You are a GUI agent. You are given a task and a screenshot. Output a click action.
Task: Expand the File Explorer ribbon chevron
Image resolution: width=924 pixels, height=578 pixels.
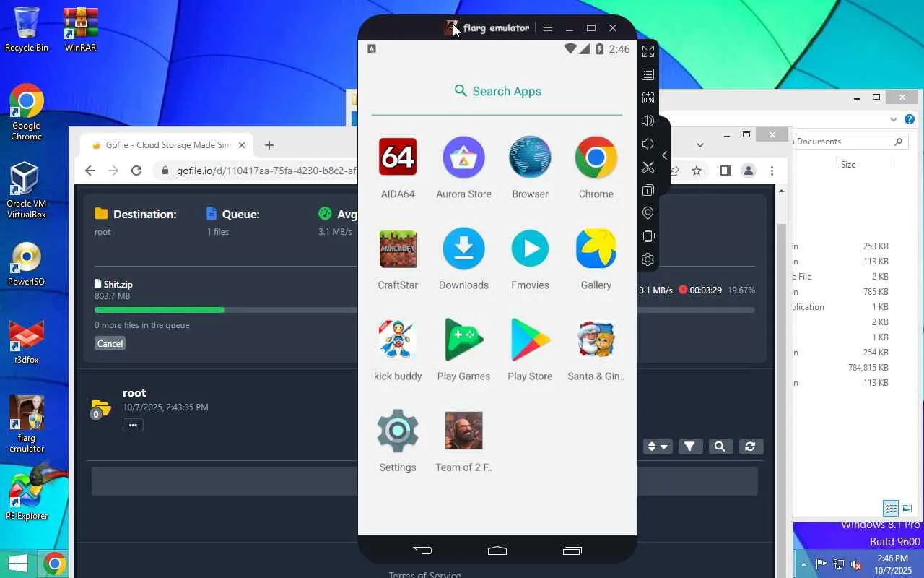click(894, 119)
